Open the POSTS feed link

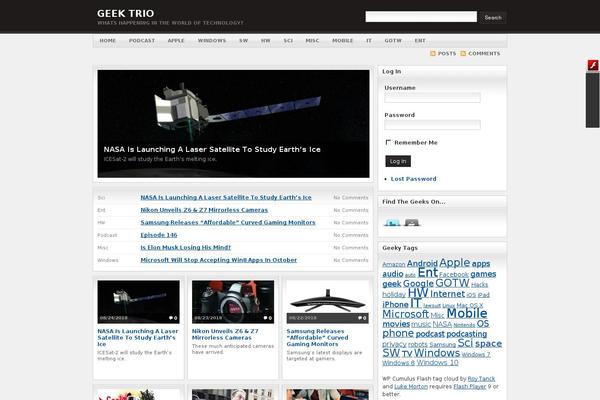tap(447, 54)
